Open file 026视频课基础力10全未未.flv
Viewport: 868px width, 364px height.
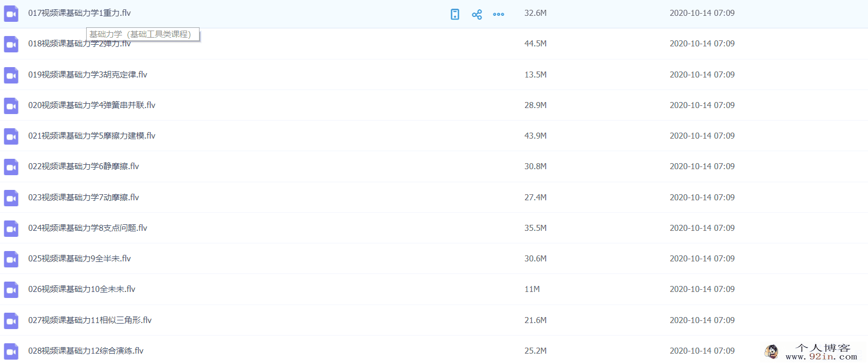tap(82, 289)
